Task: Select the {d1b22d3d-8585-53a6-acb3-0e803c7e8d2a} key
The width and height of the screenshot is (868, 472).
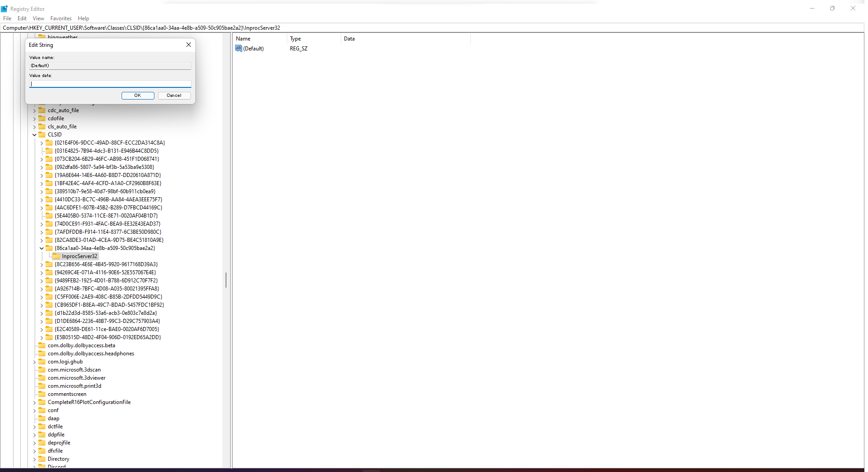Action: (x=106, y=313)
